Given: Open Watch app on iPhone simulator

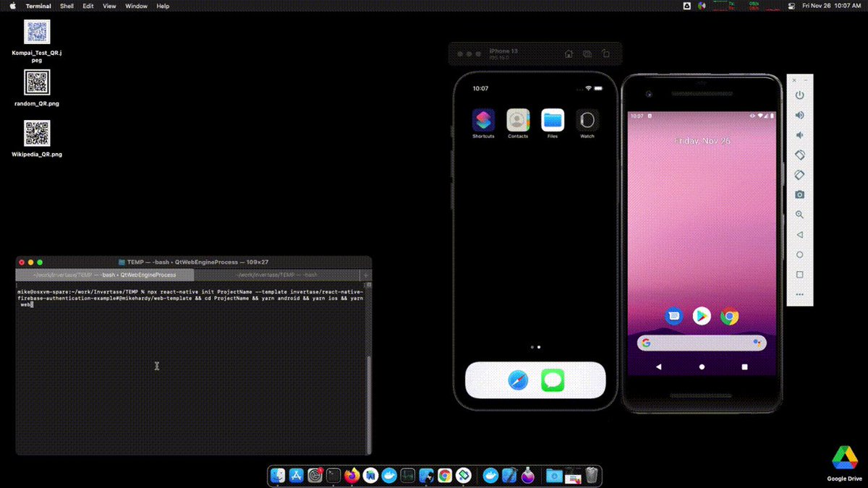Looking at the screenshot, I should pyautogui.click(x=587, y=120).
